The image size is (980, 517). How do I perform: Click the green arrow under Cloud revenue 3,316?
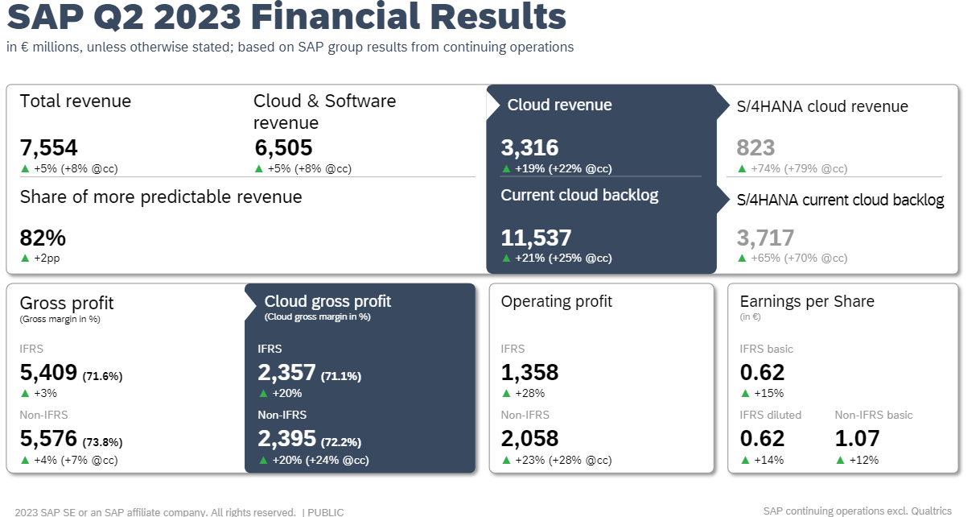click(x=506, y=168)
